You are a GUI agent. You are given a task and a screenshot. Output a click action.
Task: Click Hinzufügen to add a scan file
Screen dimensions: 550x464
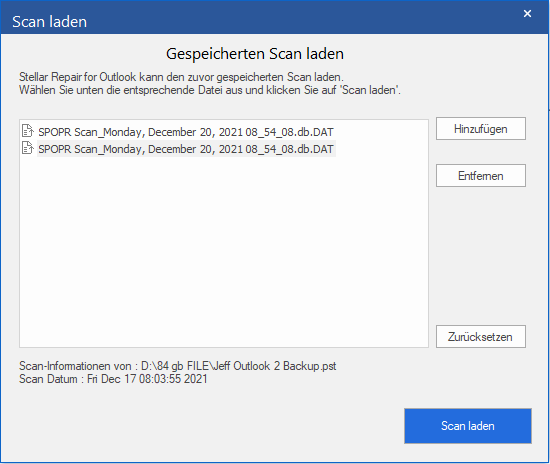tap(481, 129)
